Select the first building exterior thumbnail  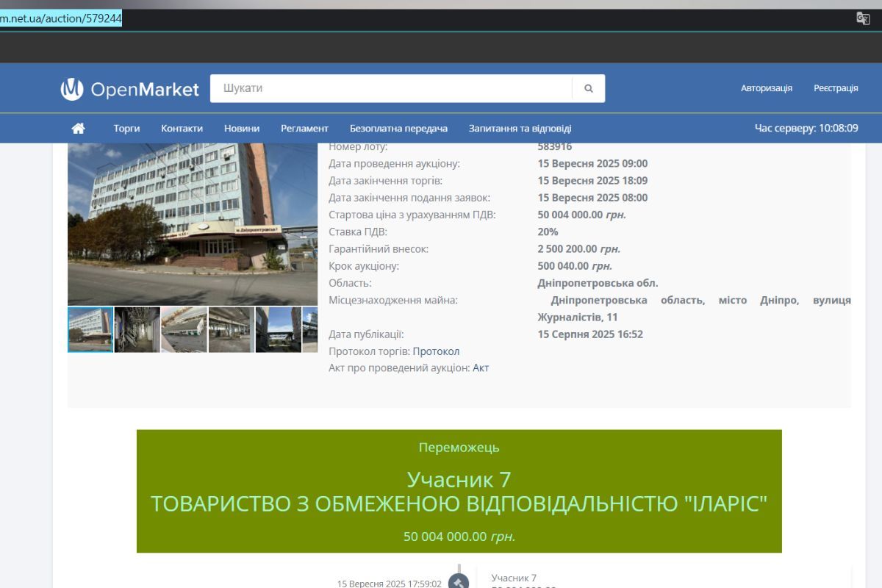tap(90, 329)
